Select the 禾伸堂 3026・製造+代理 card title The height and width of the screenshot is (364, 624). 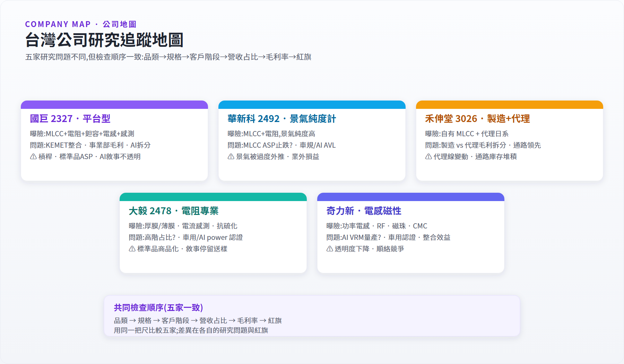[x=477, y=119]
